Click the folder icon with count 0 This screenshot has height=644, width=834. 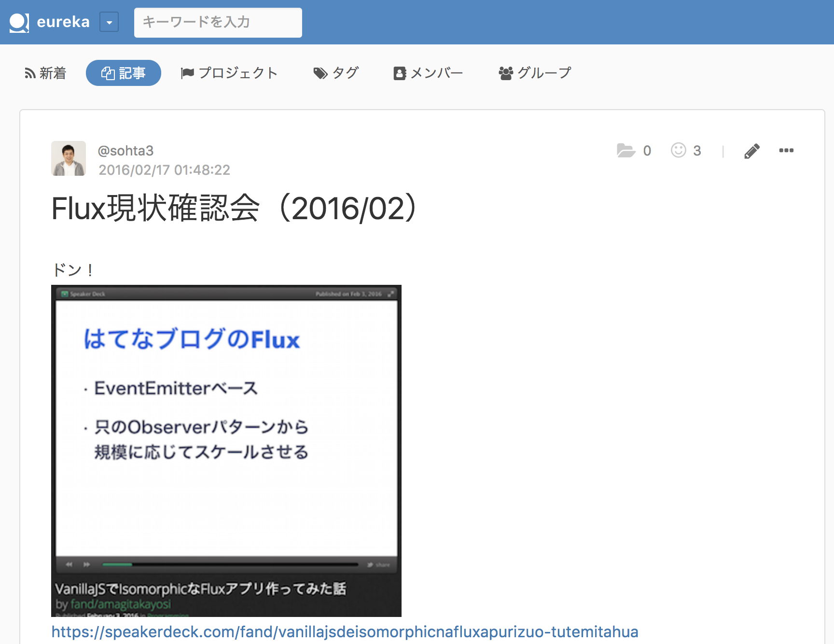coord(626,151)
